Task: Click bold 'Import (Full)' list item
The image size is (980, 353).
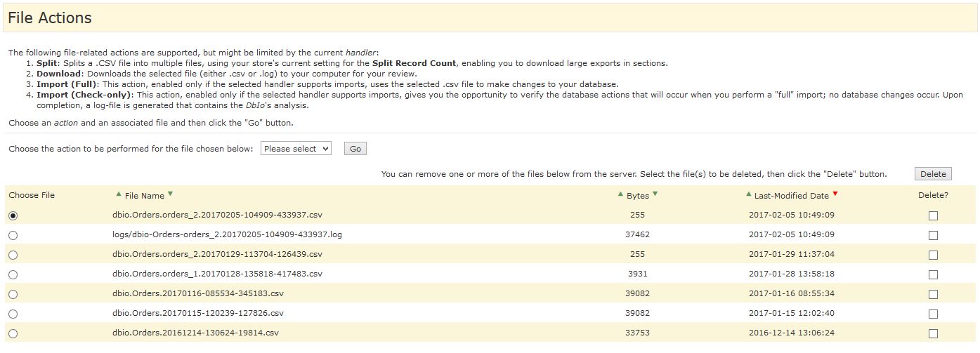Action: (x=68, y=84)
